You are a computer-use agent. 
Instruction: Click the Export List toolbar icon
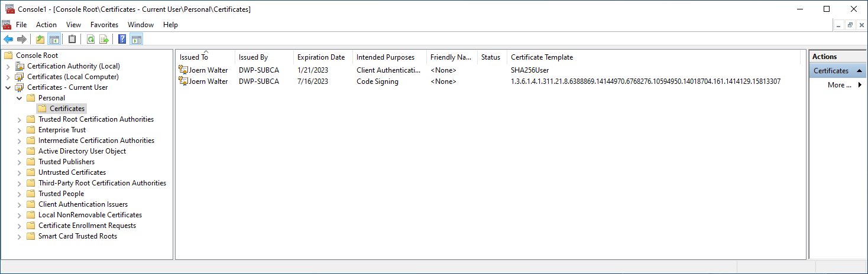[x=104, y=40]
